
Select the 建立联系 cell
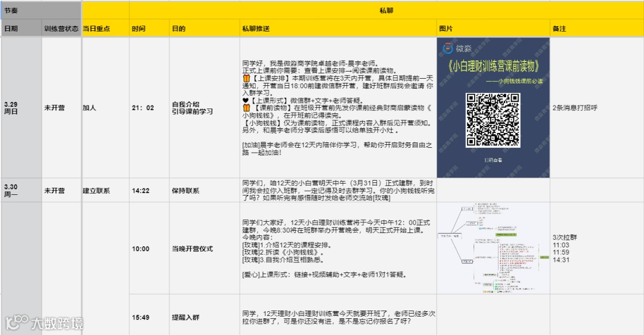pyautogui.click(x=106, y=190)
